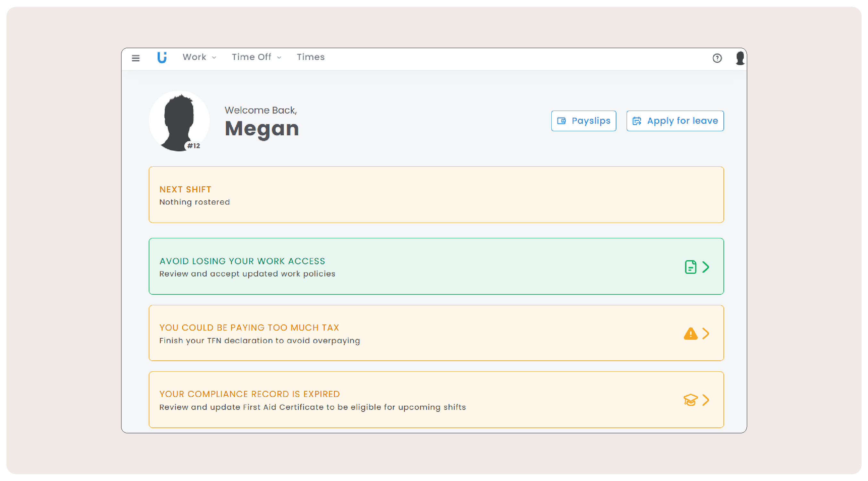Click Megan's large profile avatar

coord(179,121)
